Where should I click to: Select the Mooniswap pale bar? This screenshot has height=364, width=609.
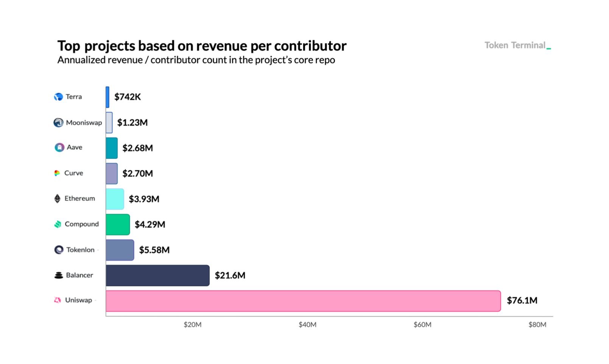[x=109, y=123]
